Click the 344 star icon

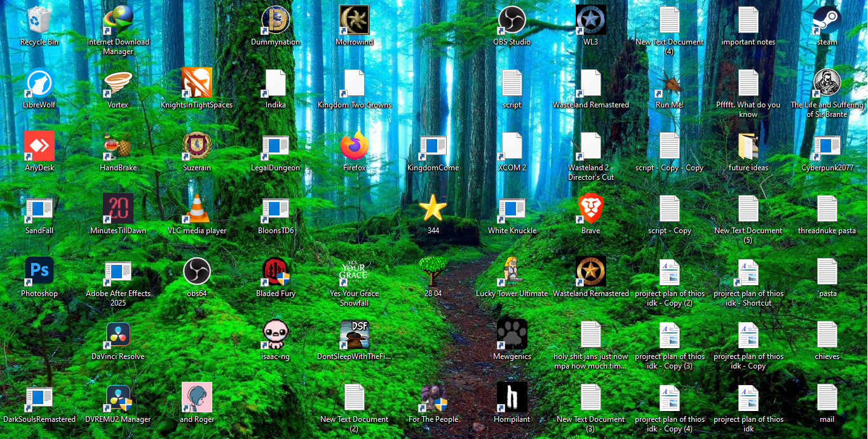[433, 208]
